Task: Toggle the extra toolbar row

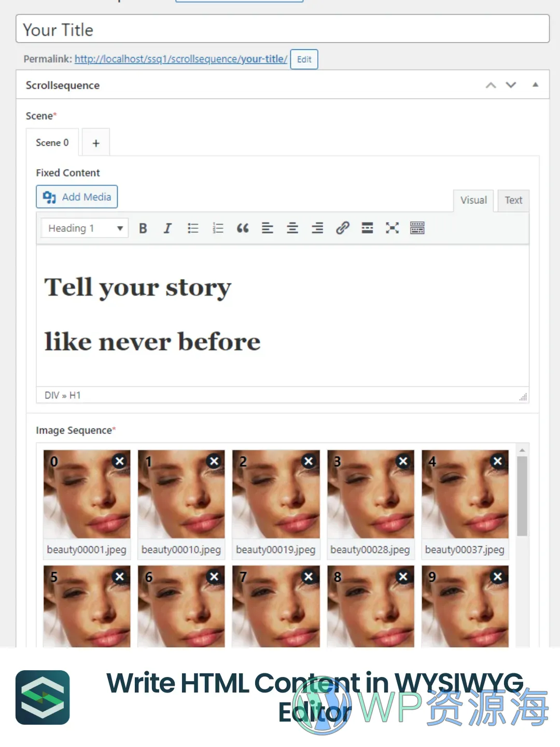Action: tap(417, 228)
